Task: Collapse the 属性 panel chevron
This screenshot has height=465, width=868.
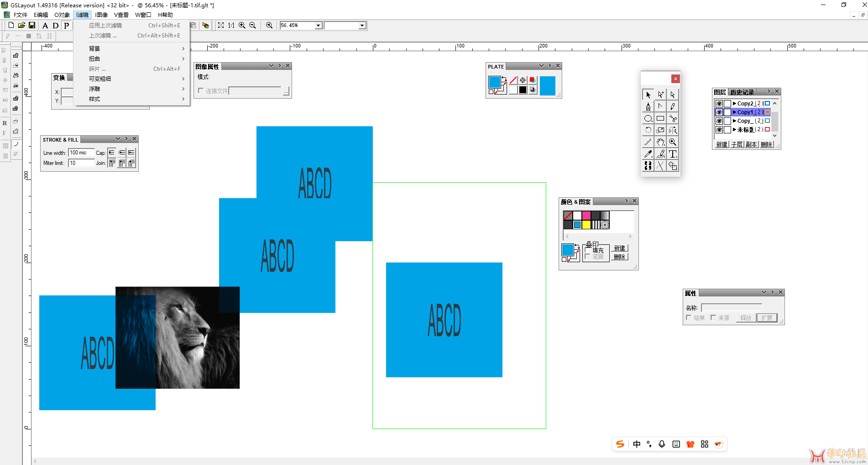Action: [764, 292]
